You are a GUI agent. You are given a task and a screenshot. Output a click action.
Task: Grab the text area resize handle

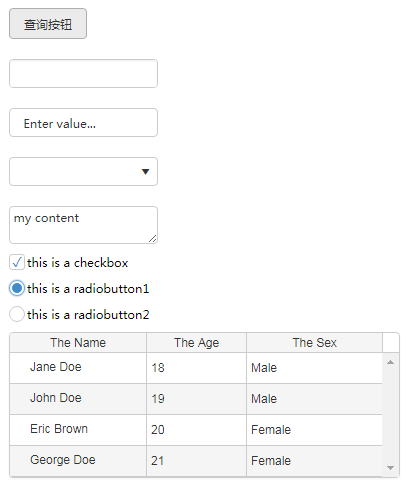click(x=153, y=239)
